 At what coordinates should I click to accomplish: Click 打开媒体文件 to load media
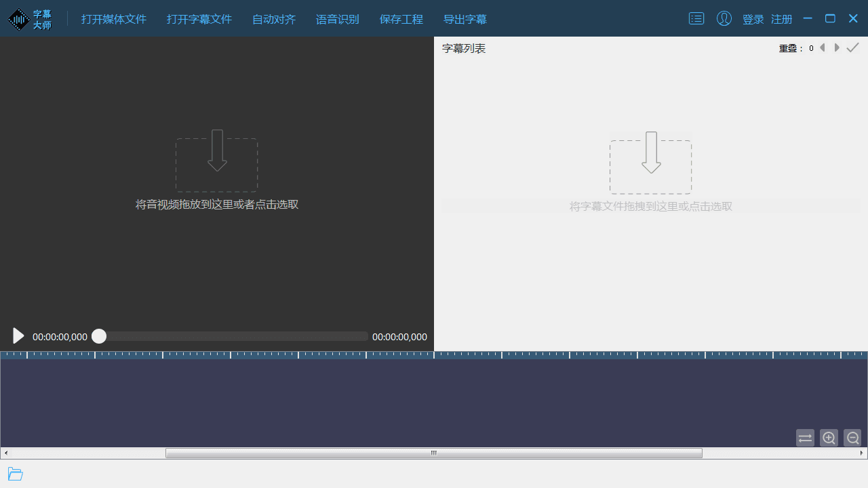[x=113, y=19]
